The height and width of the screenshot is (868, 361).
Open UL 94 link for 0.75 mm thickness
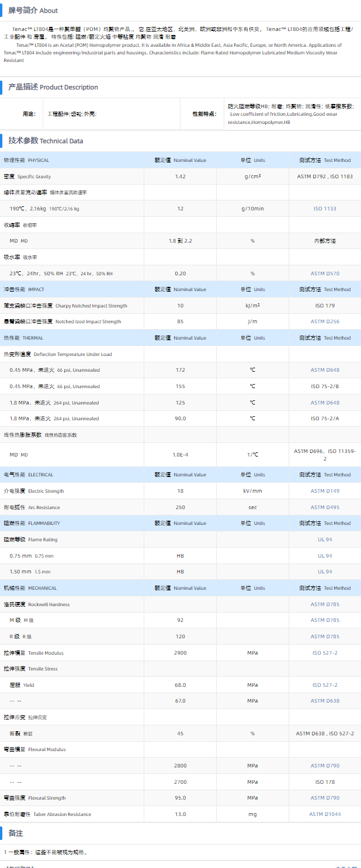325,556
